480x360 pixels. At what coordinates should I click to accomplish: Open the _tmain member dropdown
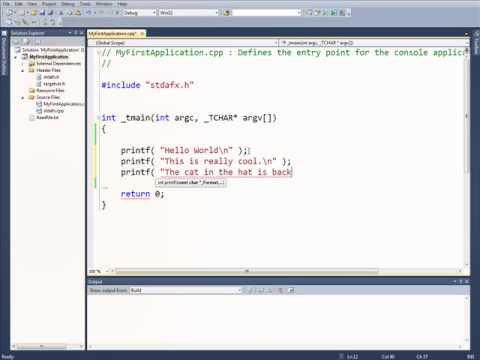[373, 43]
